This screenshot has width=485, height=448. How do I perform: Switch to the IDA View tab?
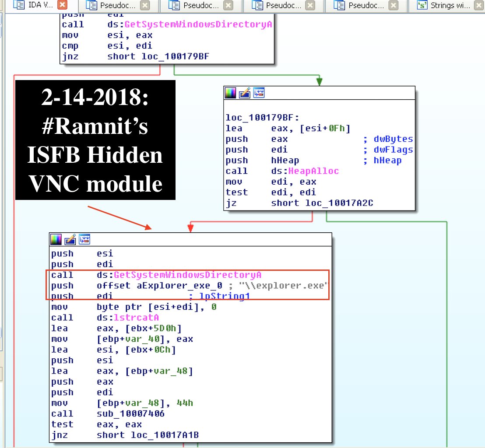[x=41, y=5]
